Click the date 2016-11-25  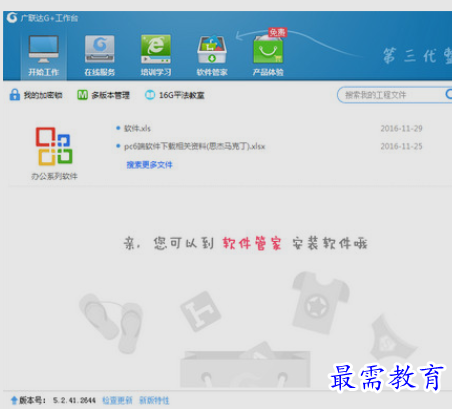pyautogui.click(x=401, y=146)
